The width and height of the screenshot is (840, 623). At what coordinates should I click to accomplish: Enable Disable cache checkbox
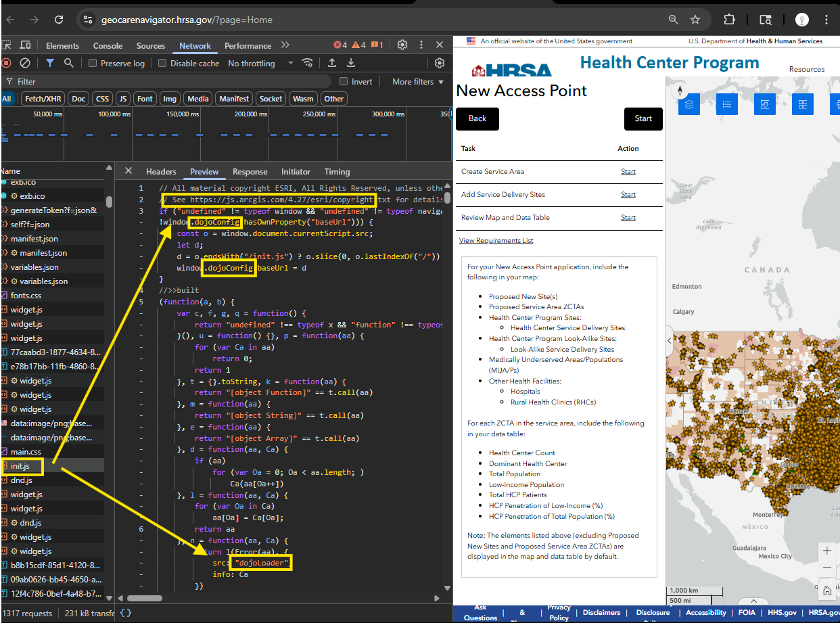[162, 63]
